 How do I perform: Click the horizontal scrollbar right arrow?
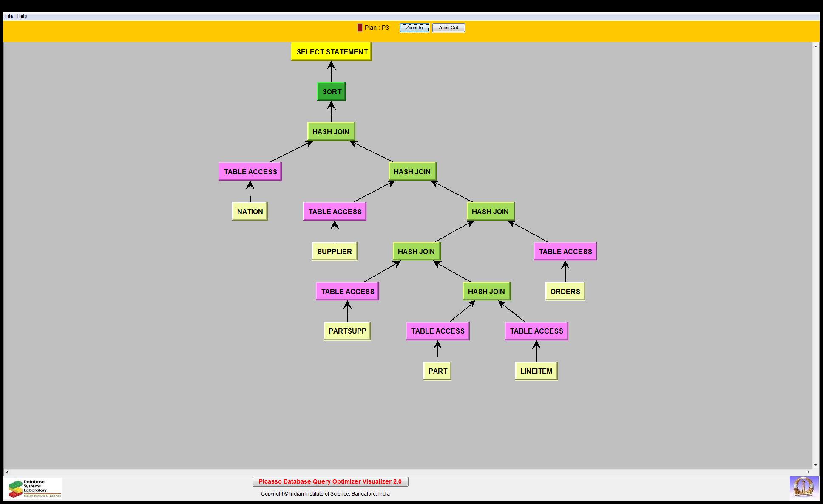[x=809, y=472]
